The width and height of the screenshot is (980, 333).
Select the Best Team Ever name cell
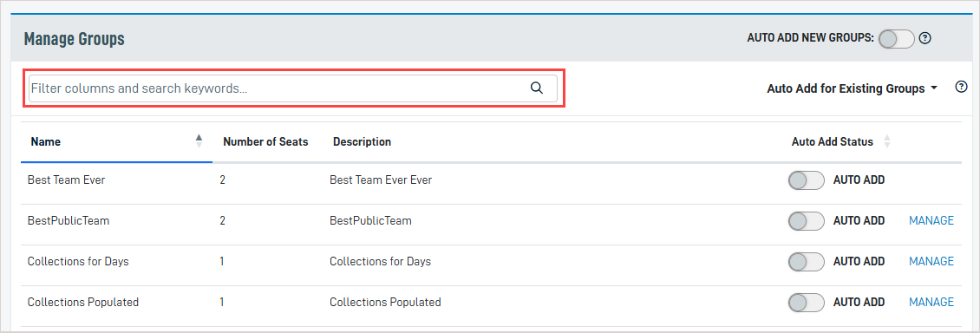click(x=66, y=180)
